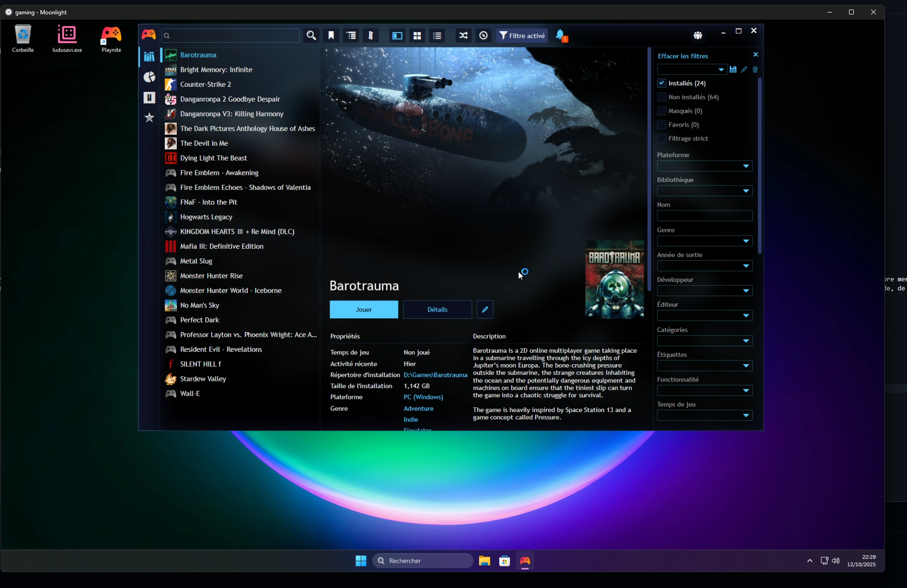Switch to grid view icon
Viewport: 907px width, 588px height.
tap(417, 35)
